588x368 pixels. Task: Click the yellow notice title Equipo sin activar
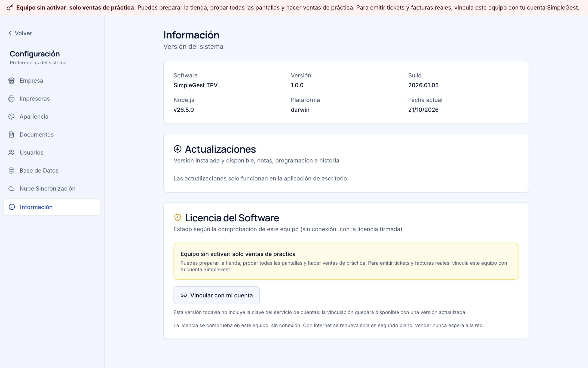tap(238, 254)
